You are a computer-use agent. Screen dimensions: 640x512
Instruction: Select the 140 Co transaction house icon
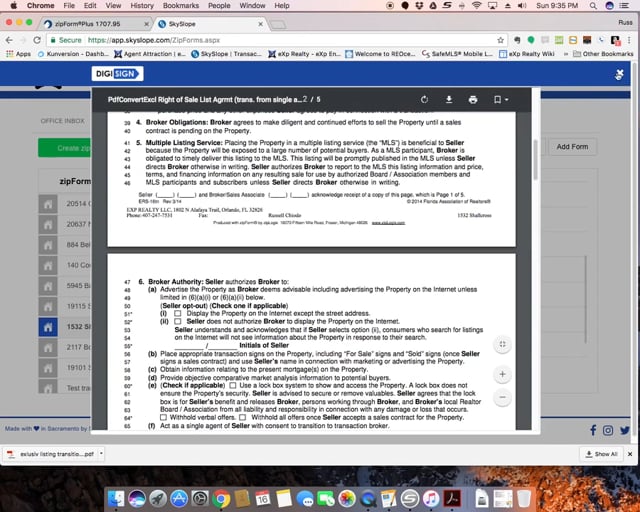(x=48, y=265)
